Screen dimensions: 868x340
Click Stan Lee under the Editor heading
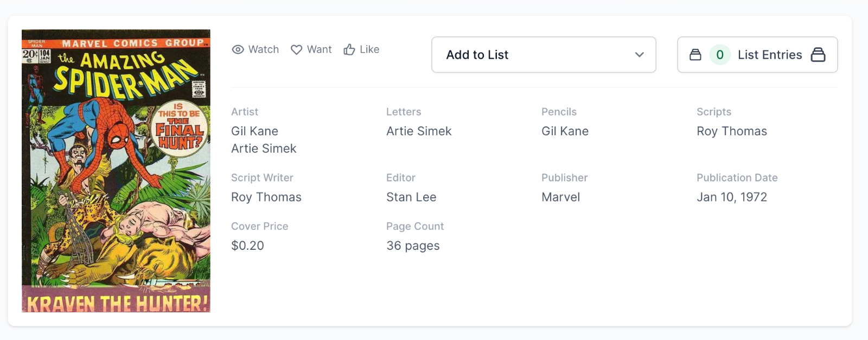pos(411,197)
